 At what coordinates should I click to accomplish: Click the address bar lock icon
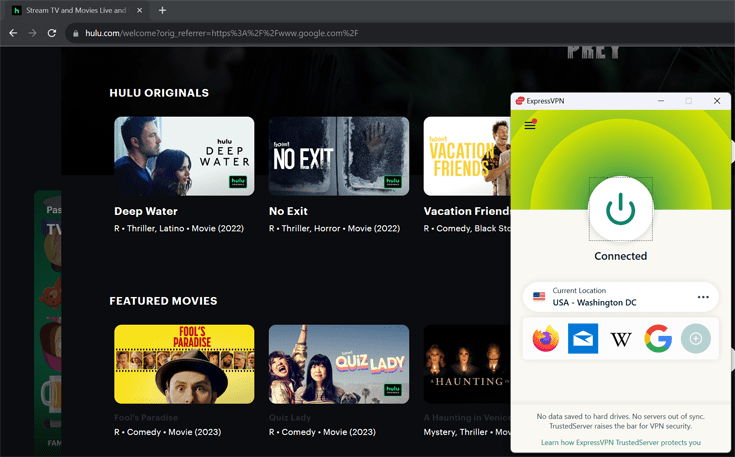pyautogui.click(x=75, y=33)
